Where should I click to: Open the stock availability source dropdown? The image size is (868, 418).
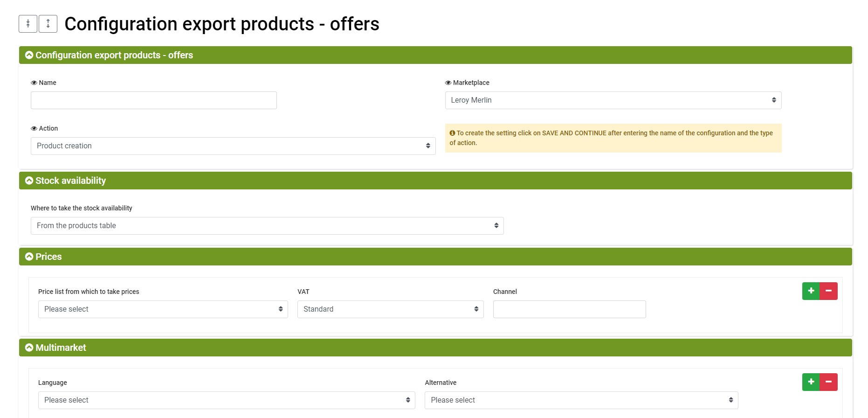(267, 226)
